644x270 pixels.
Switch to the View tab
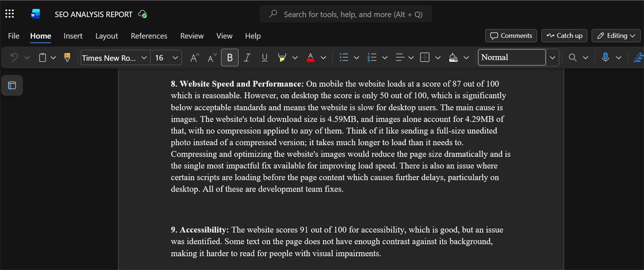point(224,36)
